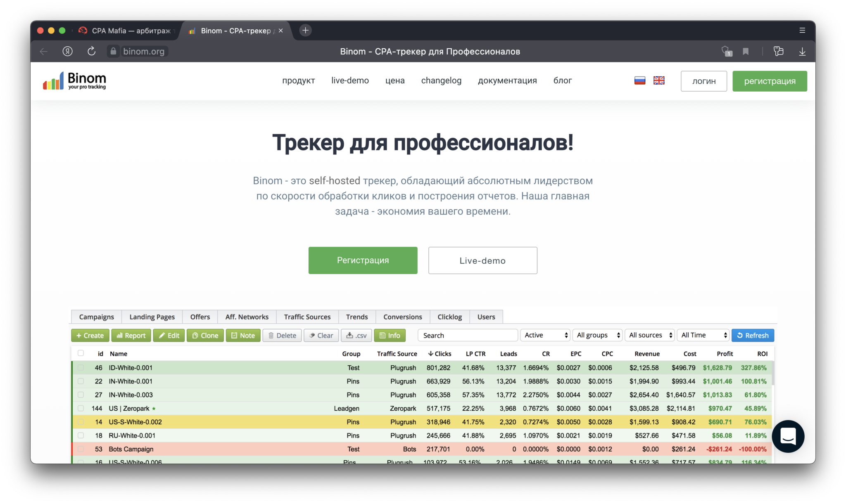Click the campaign Search field
Screen dimensions: 846x504
(468, 335)
